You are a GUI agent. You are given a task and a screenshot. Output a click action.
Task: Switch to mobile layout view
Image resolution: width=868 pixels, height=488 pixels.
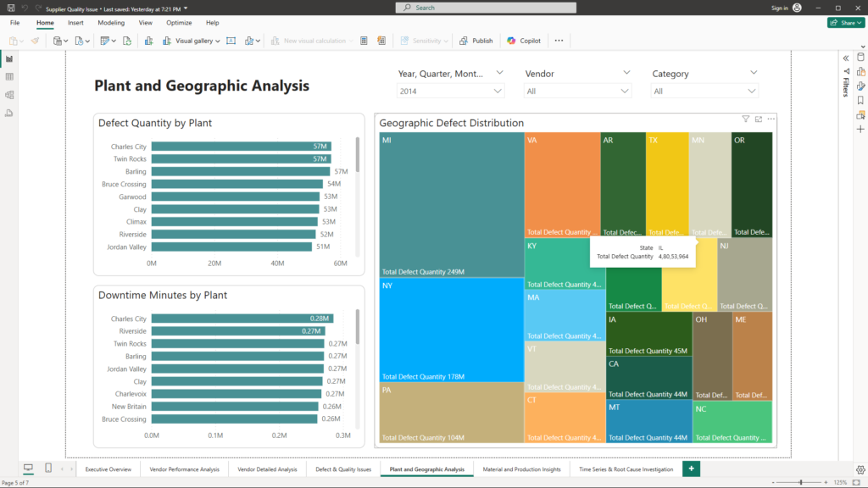[x=48, y=469]
